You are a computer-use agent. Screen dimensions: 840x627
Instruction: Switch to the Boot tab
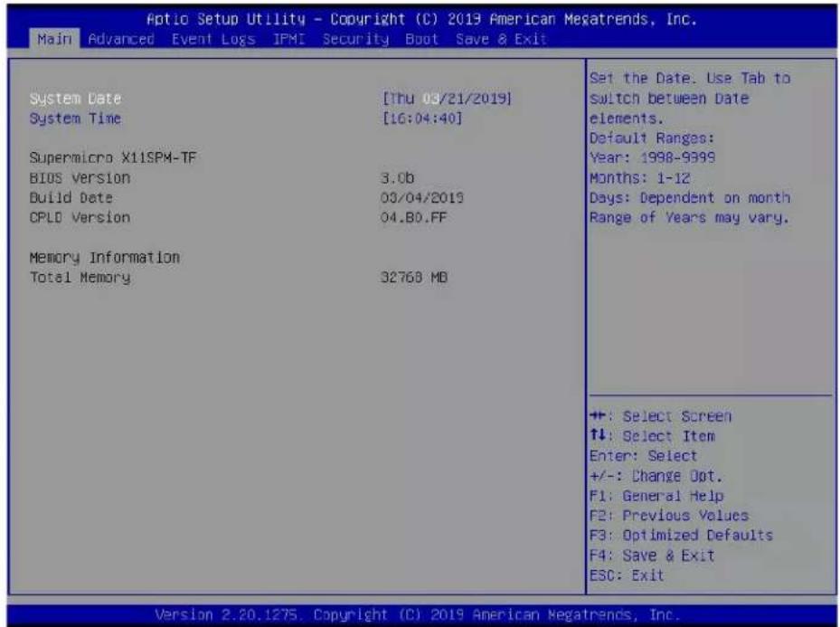pos(421,39)
